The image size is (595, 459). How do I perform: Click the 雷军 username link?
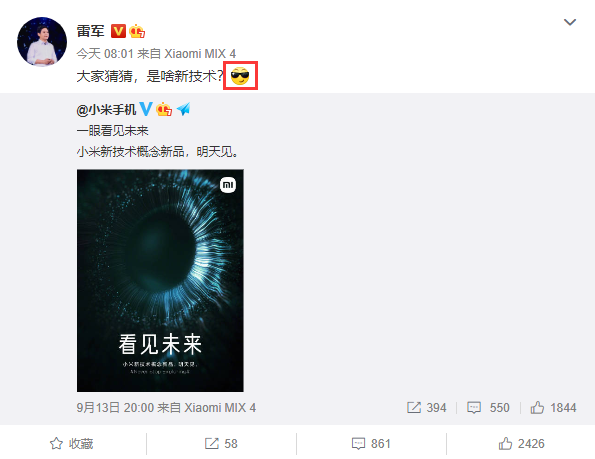click(x=90, y=31)
